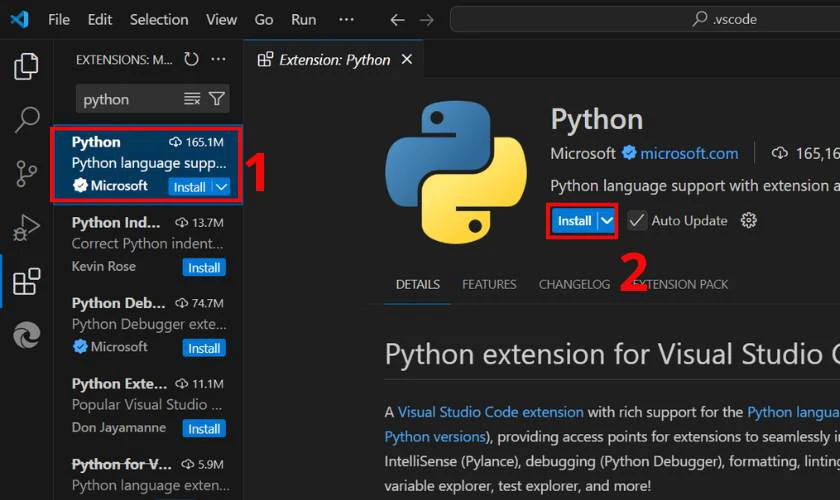Switch to the DETAILS tab
The height and width of the screenshot is (500, 840).
tap(417, 284)
